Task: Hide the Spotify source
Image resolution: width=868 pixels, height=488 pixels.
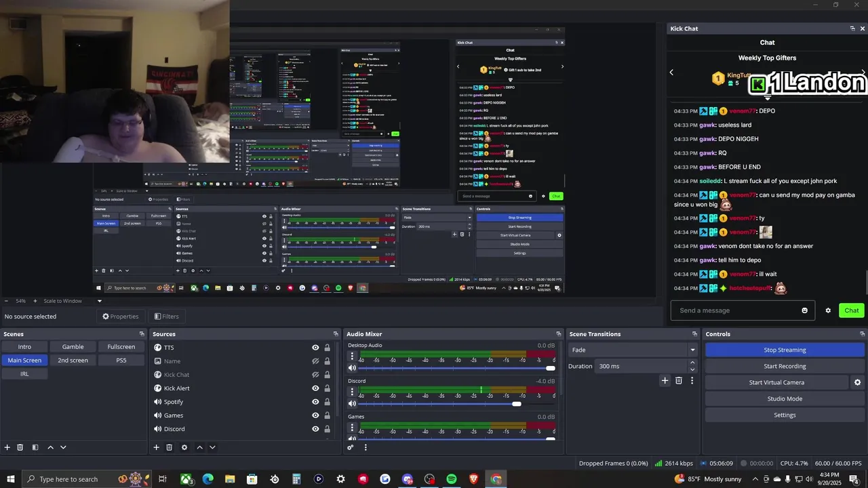Action: coord(315,402)
